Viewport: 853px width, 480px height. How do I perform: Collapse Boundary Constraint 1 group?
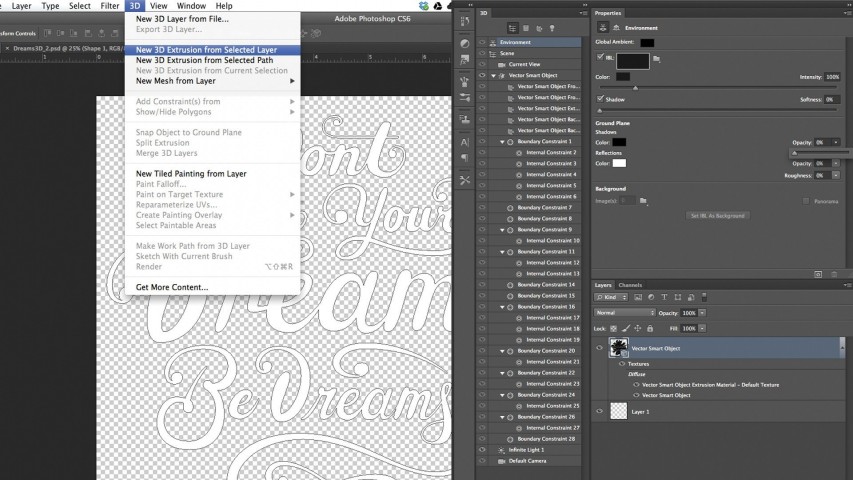coord(502,141)
